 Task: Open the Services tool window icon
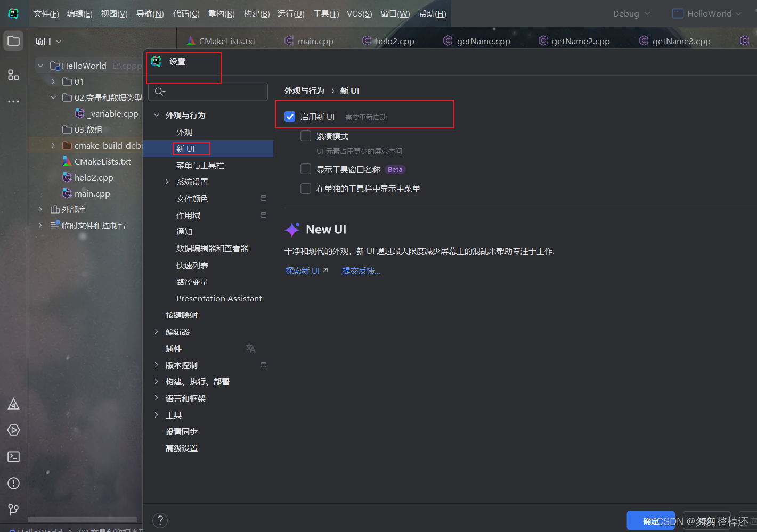pos(13,430)
